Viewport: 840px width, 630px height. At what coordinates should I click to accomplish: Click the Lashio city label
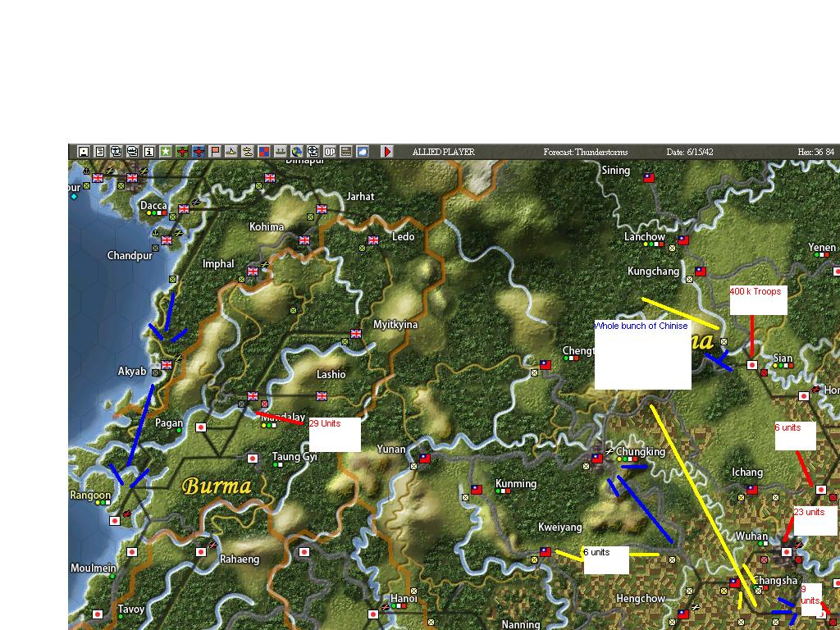coord(331,374)
